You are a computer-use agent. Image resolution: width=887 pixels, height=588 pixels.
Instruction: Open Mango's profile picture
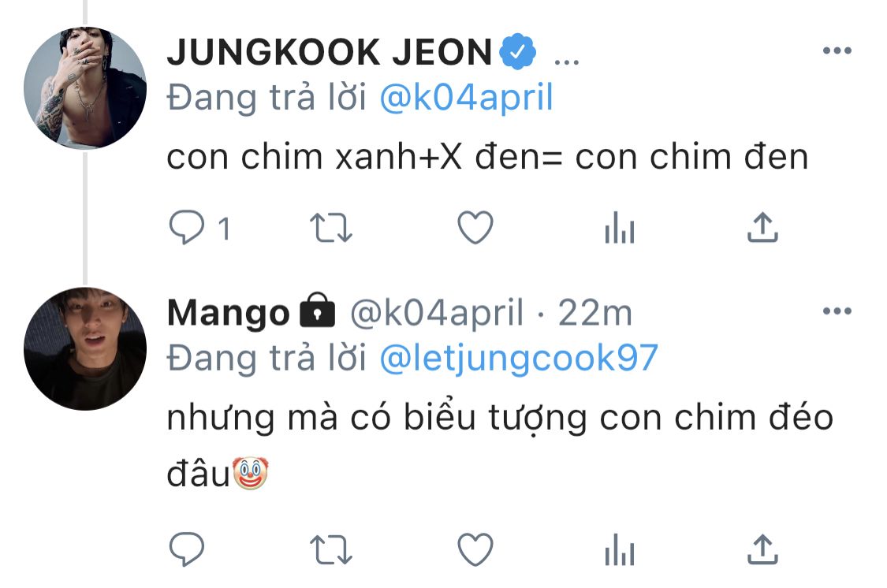coord(85,349)
